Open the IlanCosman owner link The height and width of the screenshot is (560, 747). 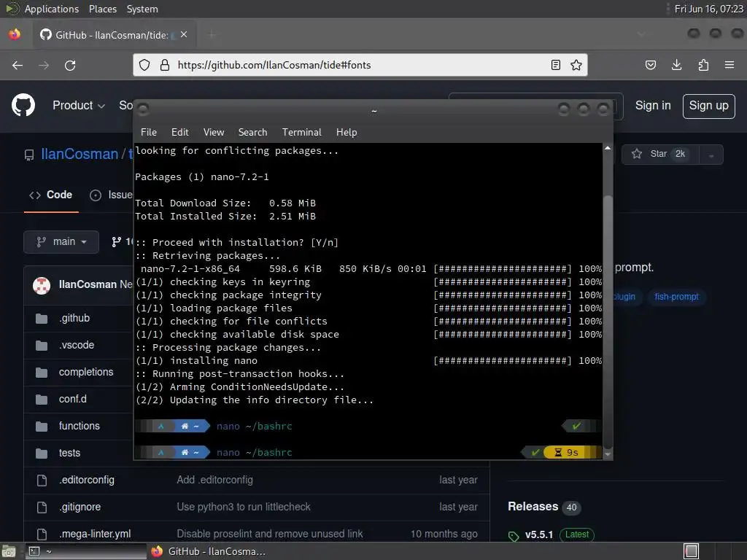tap(80, 155)
